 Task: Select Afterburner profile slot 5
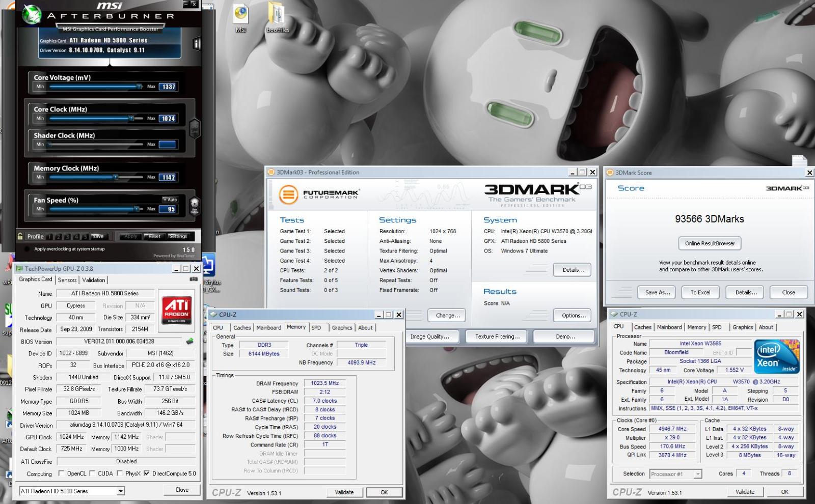coord(85,237)
